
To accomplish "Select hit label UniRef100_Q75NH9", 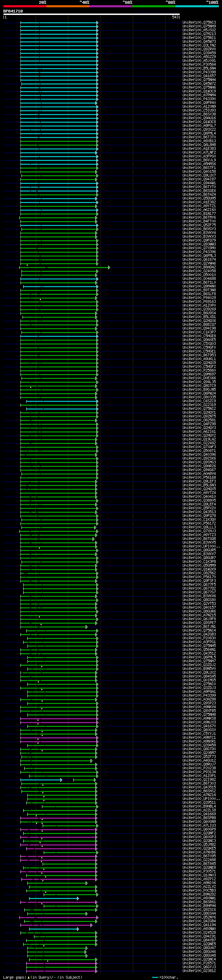I will pyautogui.click(x=199, y=26).
